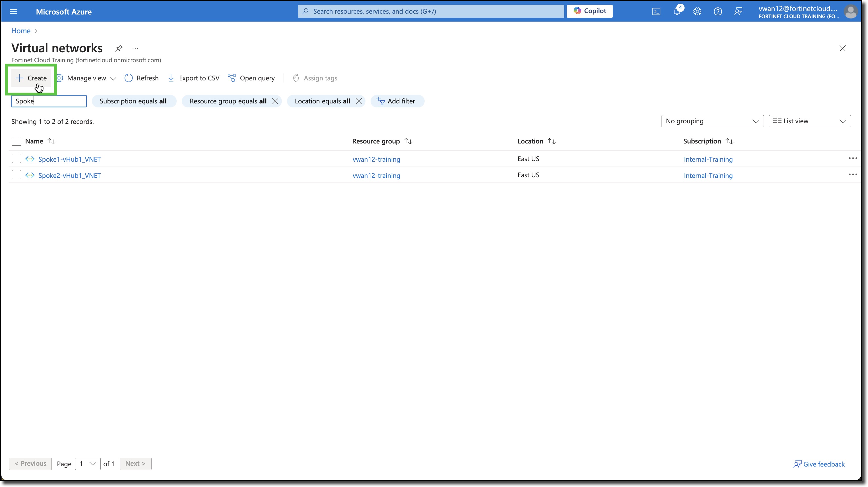The width and height of the screenshot is (868, 487).
Task: Open the account avatar menu
Action: (850, 12)
